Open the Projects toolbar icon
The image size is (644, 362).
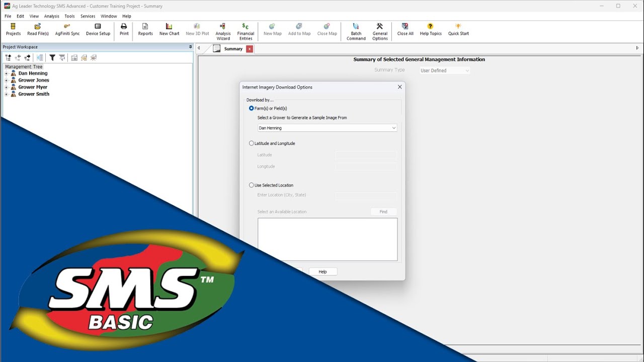(13, 30)
